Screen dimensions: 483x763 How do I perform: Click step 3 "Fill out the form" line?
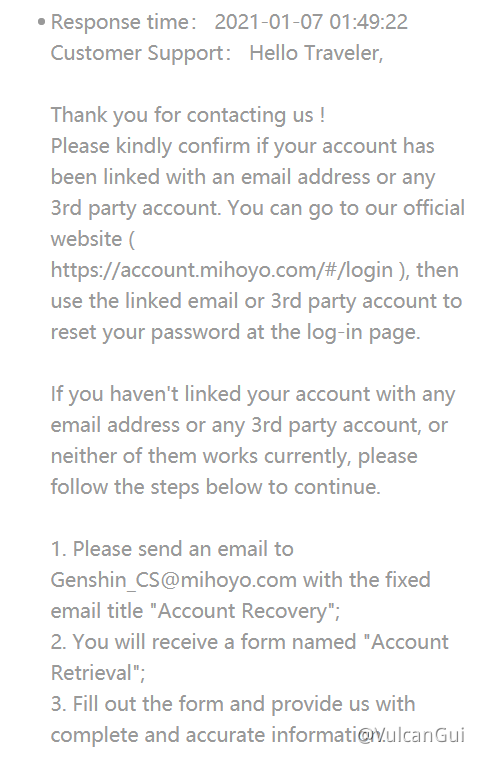pos(233,704)
